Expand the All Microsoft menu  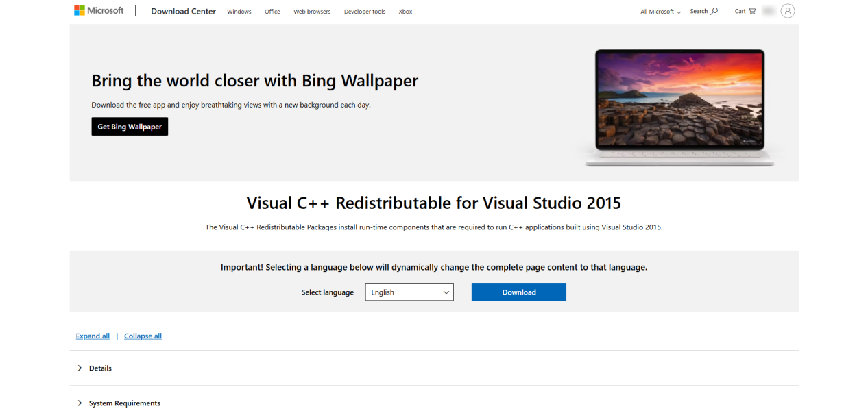tap(660, 12)
